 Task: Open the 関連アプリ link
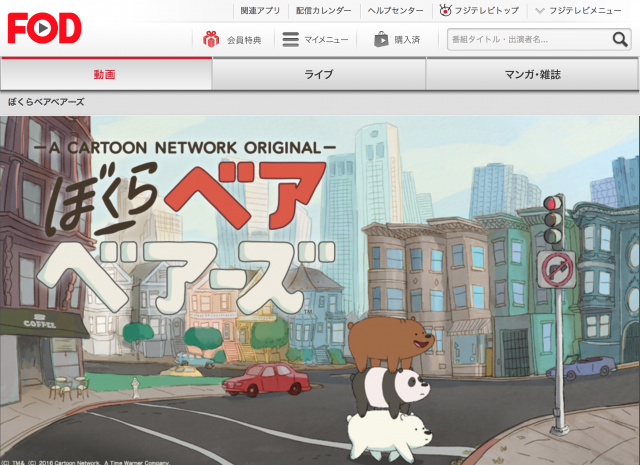click(260, 11)
